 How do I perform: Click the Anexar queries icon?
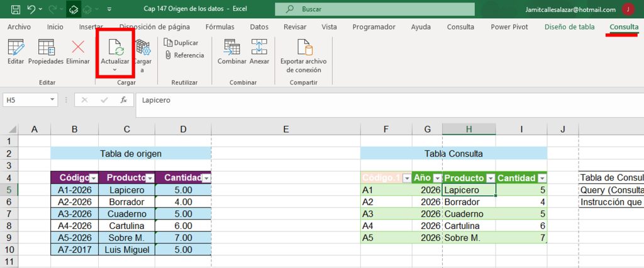tap(259, 47)
